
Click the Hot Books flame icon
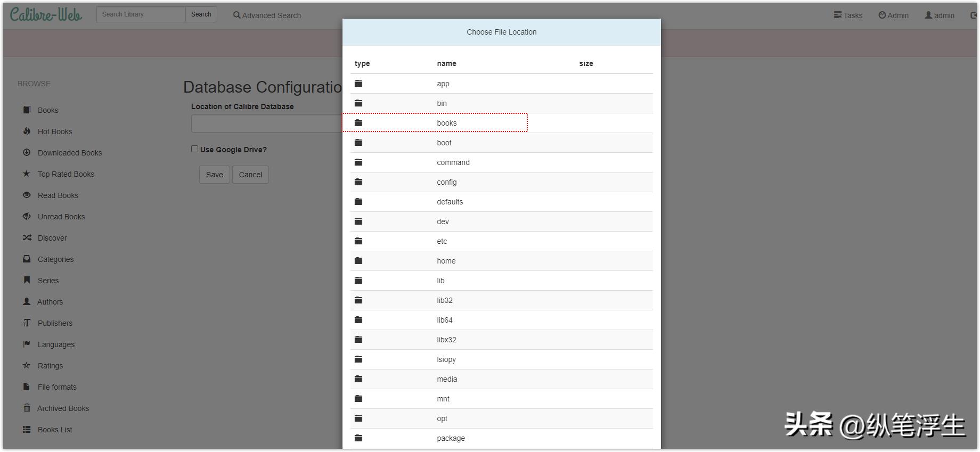pos(27,131)
